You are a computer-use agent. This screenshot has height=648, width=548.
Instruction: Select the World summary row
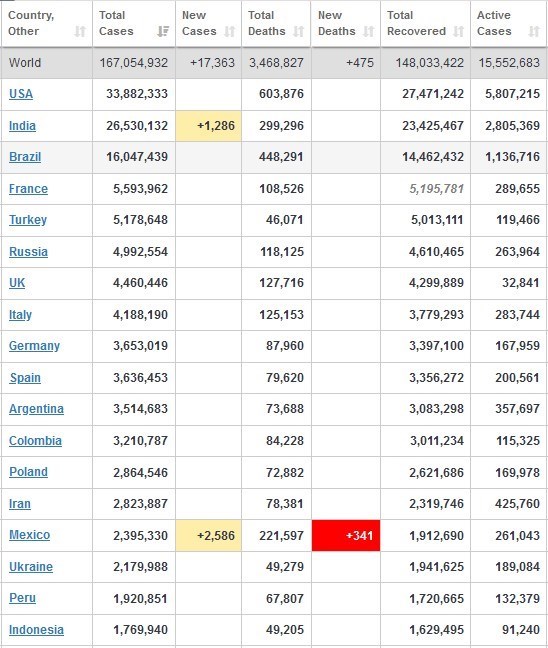(274, 63)
